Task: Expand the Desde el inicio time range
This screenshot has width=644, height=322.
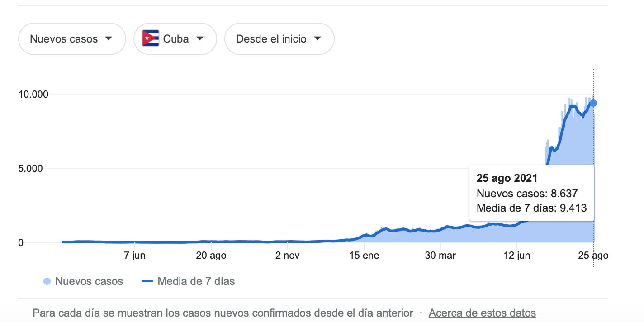Action: (x=279, y=39)
